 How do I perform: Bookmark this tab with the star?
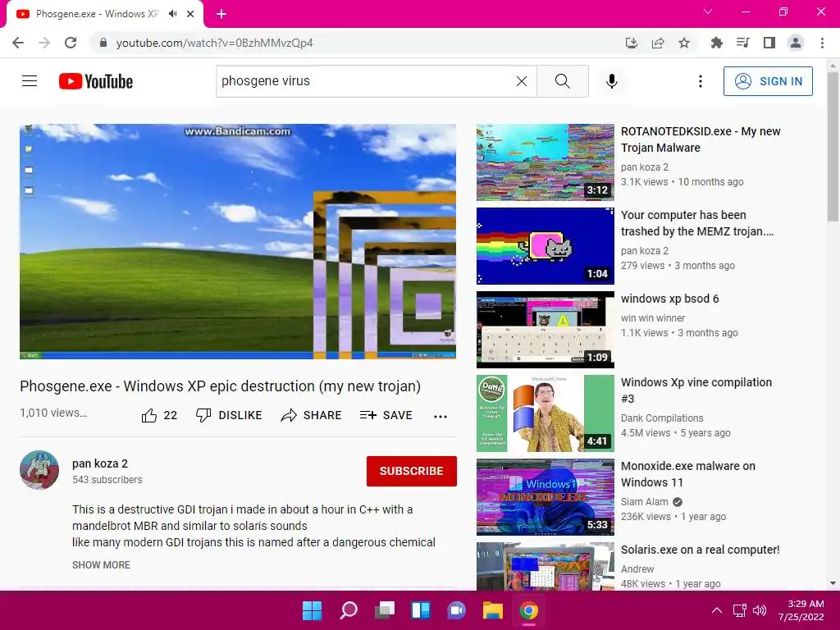(x=684, y=43)
